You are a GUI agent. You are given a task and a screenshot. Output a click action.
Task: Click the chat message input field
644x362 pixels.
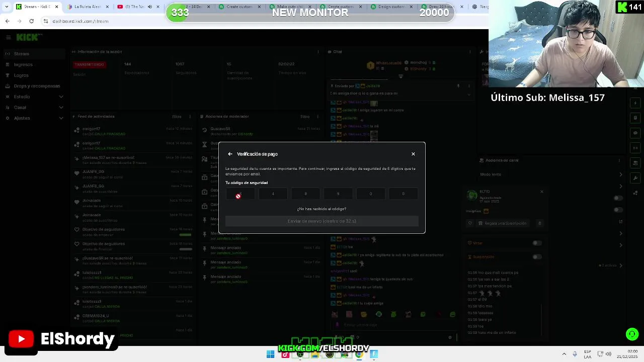395,325
